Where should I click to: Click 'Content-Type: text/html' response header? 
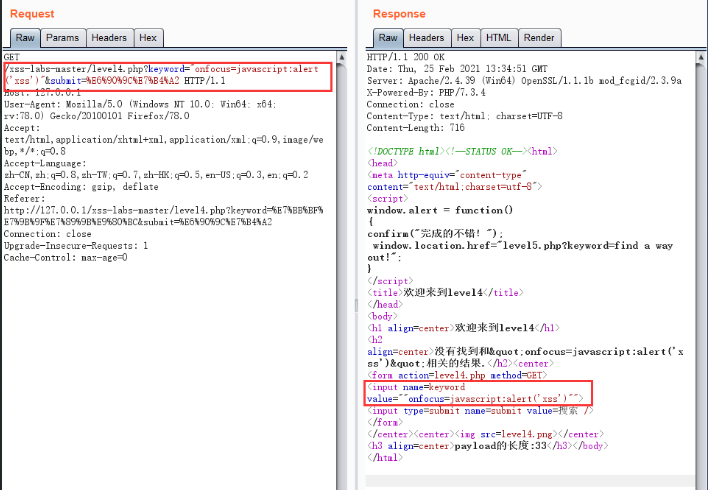(x=465, y=116)
